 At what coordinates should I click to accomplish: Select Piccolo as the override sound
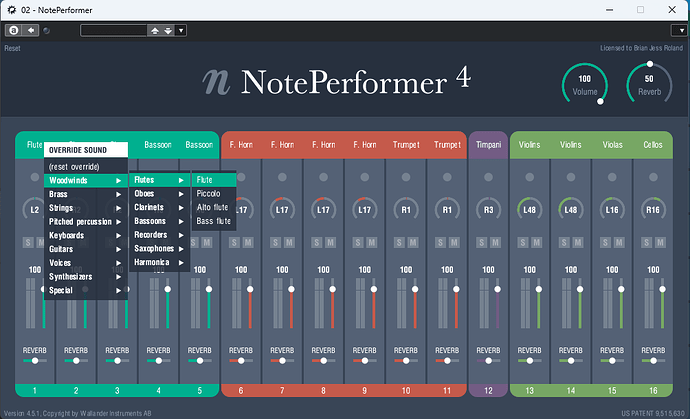(x=214, y=193)
